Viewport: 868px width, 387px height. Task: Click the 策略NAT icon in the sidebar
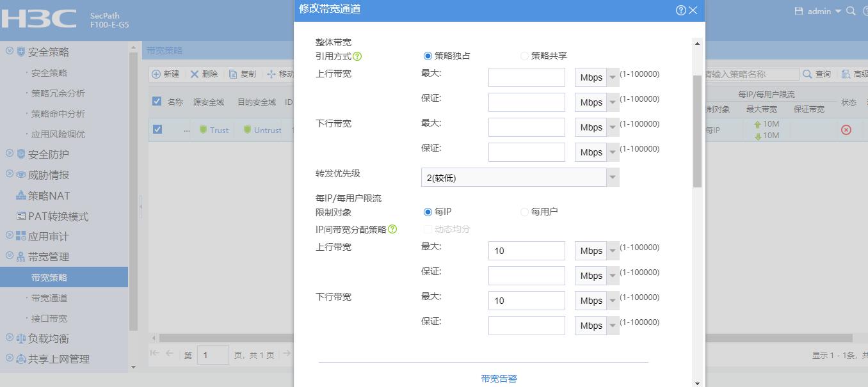click(x=21, y=195)
